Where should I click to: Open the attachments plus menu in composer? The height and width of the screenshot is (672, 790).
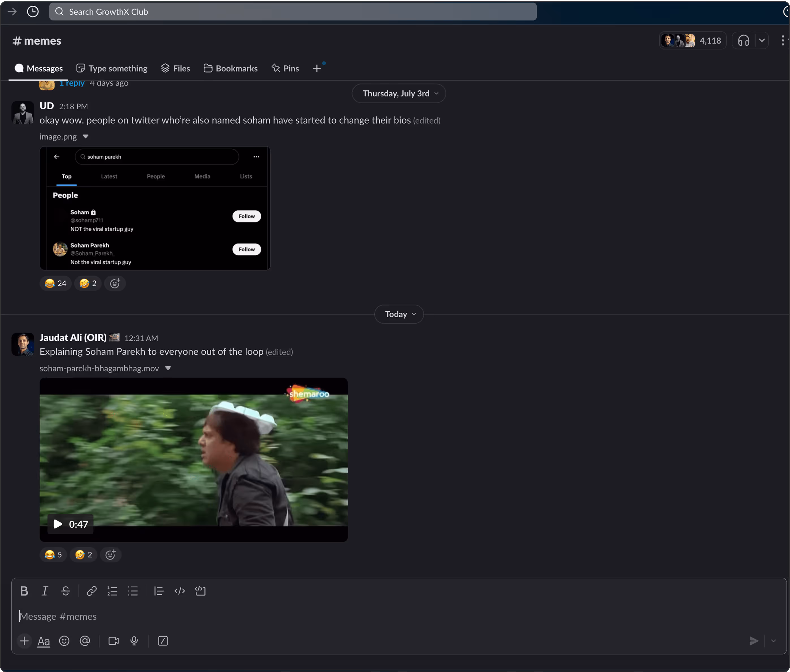[x=24, y=641]
